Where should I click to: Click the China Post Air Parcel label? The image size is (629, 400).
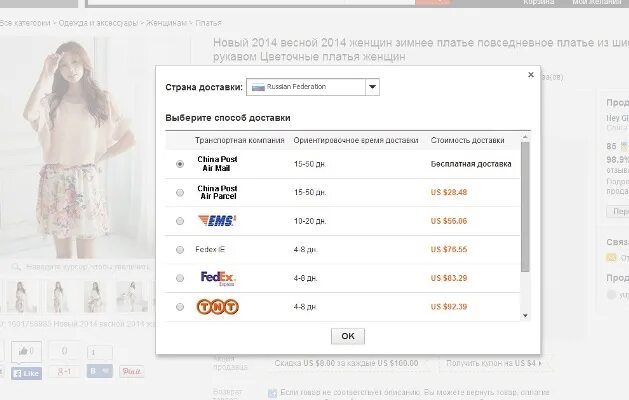(x=218, y=192)
